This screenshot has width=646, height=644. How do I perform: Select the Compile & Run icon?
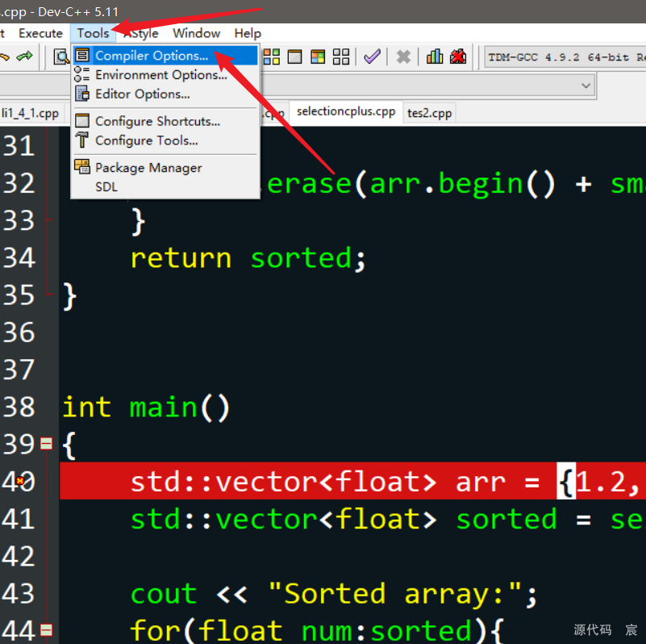pos(317,56)
